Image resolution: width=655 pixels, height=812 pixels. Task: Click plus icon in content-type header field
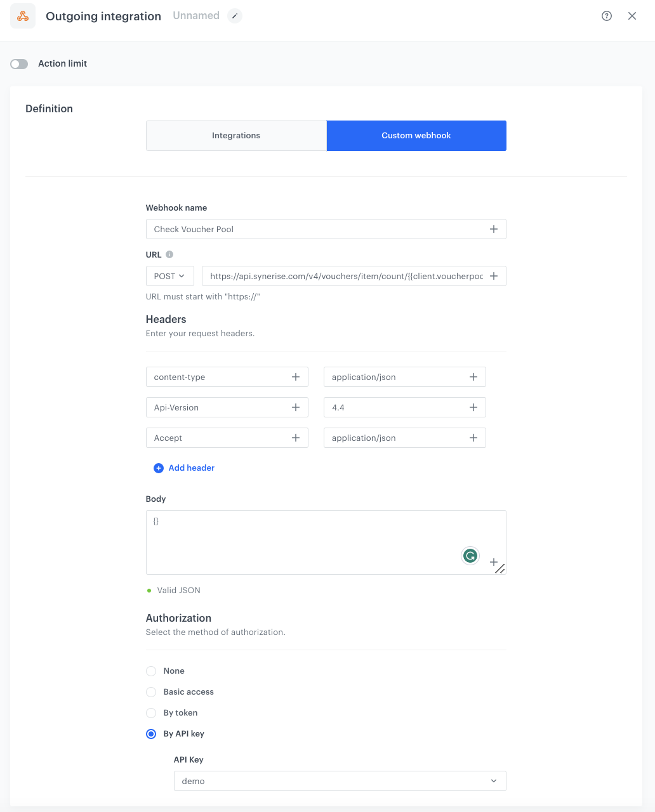point(295,377)
